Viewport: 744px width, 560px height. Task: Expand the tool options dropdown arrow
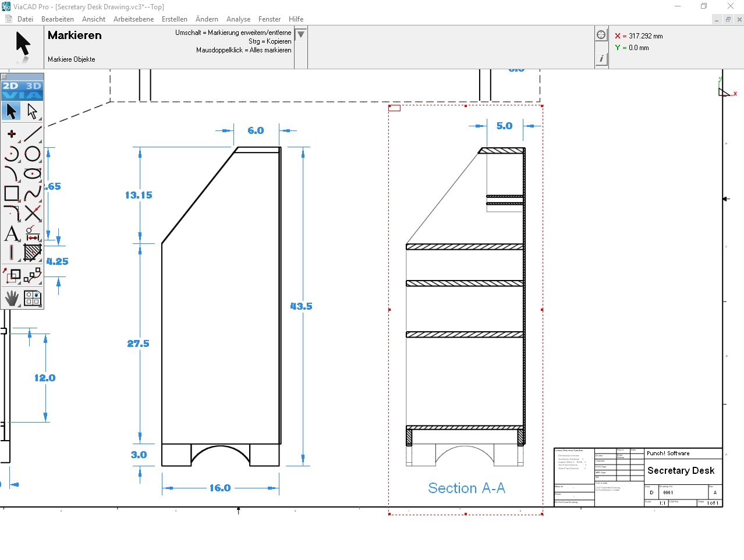[300, 34]
